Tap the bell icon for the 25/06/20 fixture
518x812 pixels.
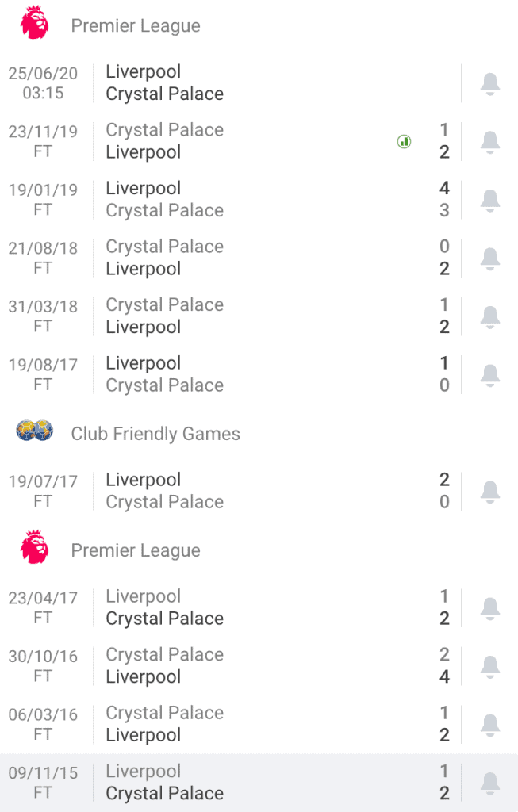[x=490, y=82]
